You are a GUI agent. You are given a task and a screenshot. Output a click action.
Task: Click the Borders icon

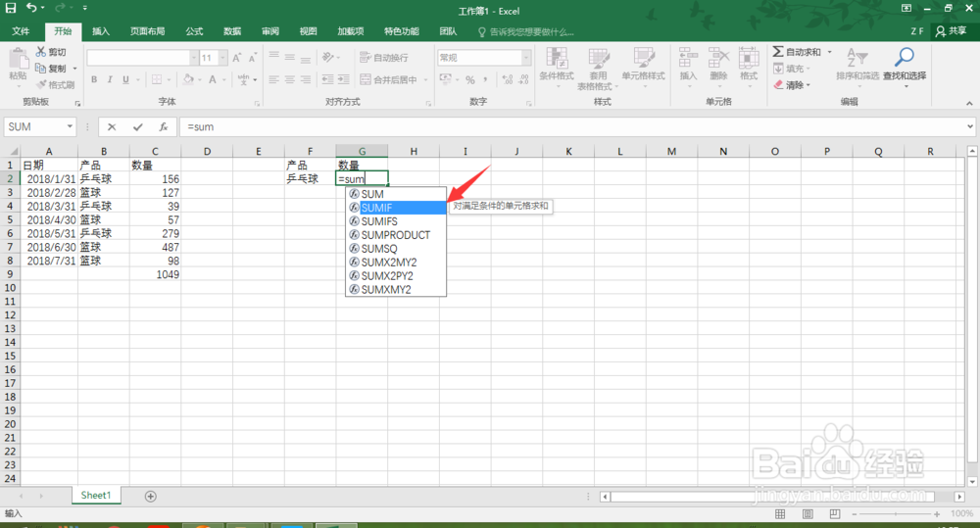click(157, 79)
